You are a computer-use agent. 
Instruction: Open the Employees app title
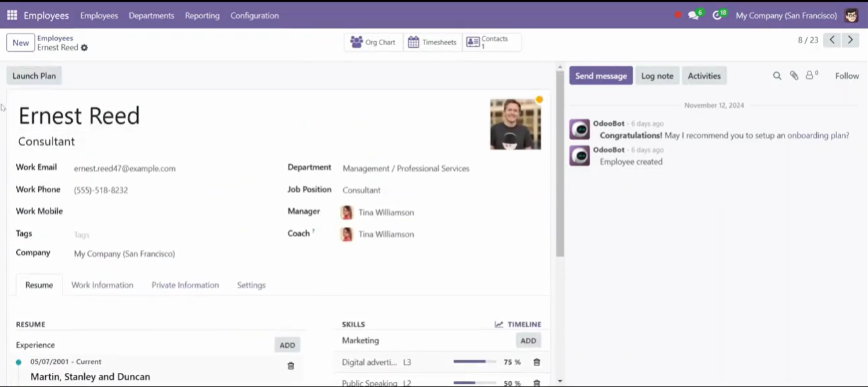(46, 15)
